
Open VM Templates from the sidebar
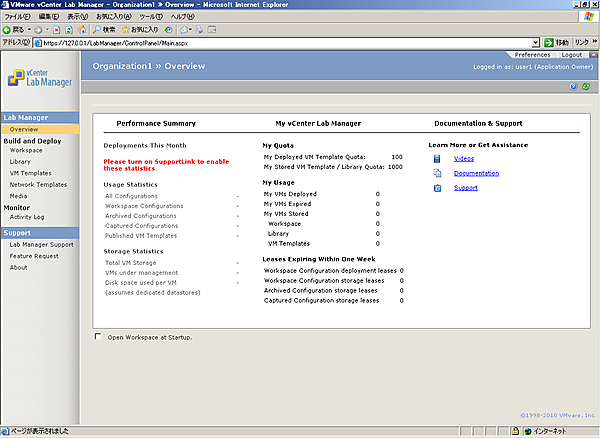pos(30,173)
